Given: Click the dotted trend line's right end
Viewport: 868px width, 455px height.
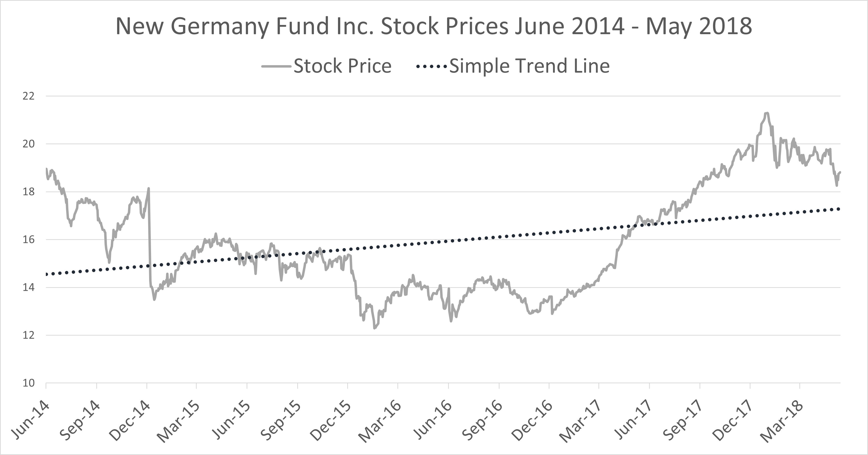Looking at the screenshot, I should tap(839, 209).
